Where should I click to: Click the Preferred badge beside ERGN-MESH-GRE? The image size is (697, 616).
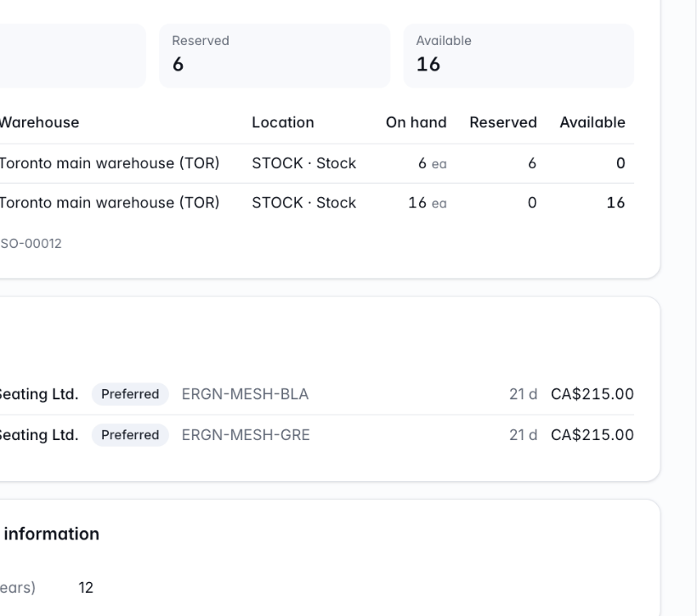130,435
